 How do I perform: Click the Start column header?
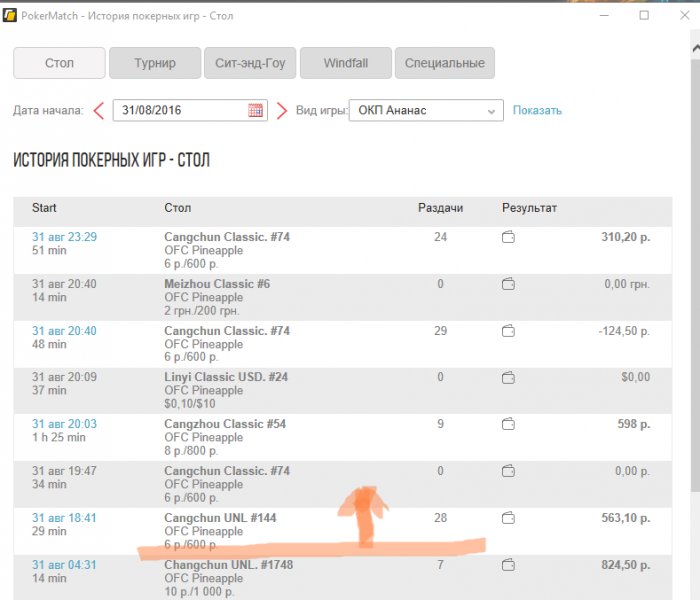[44, 208]
